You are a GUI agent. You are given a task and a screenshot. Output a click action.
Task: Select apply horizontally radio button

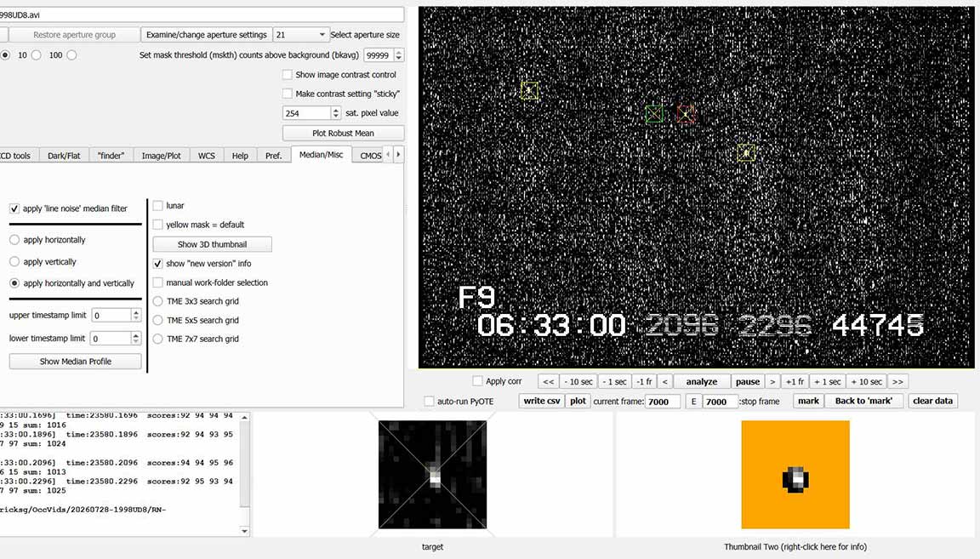(x=14, y=240)
